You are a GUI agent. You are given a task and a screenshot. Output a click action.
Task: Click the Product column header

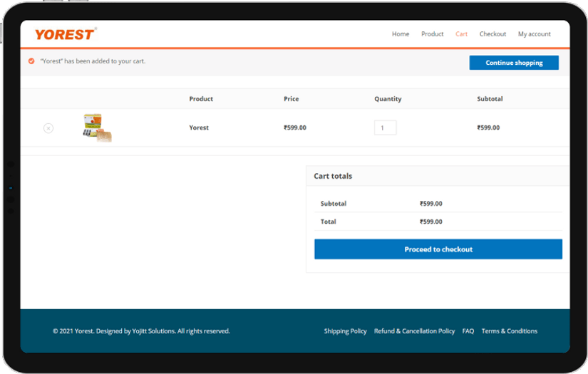pos(201,99)
